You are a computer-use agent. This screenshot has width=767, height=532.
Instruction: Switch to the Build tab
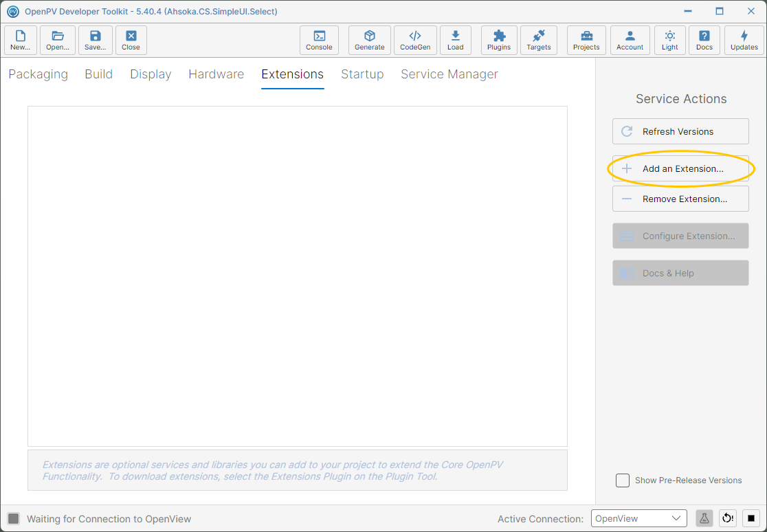[99, 74]
